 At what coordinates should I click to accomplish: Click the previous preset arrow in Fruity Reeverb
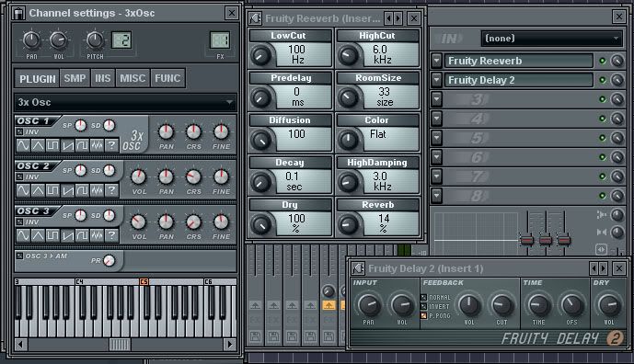388,18
